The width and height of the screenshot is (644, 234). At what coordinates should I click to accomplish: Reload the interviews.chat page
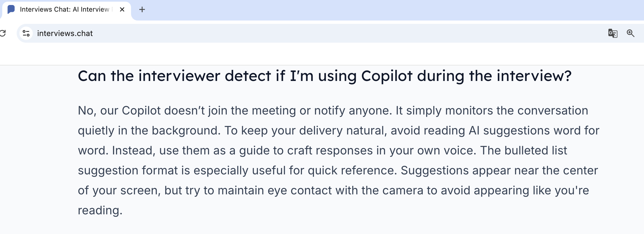[3, 33]
